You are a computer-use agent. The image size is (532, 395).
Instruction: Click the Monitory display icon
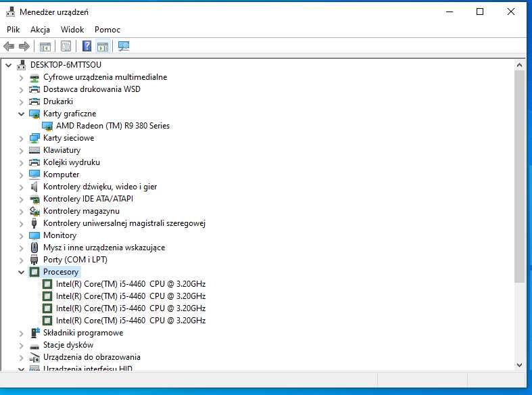pyautogui.click(x=34, y=235)
